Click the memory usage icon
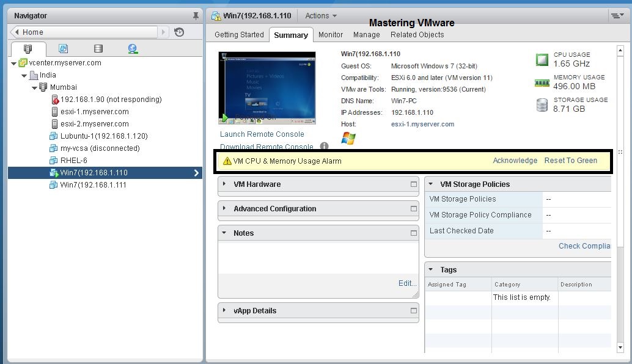The width and height of the screenshot is (632, 364). click(542, 82)
